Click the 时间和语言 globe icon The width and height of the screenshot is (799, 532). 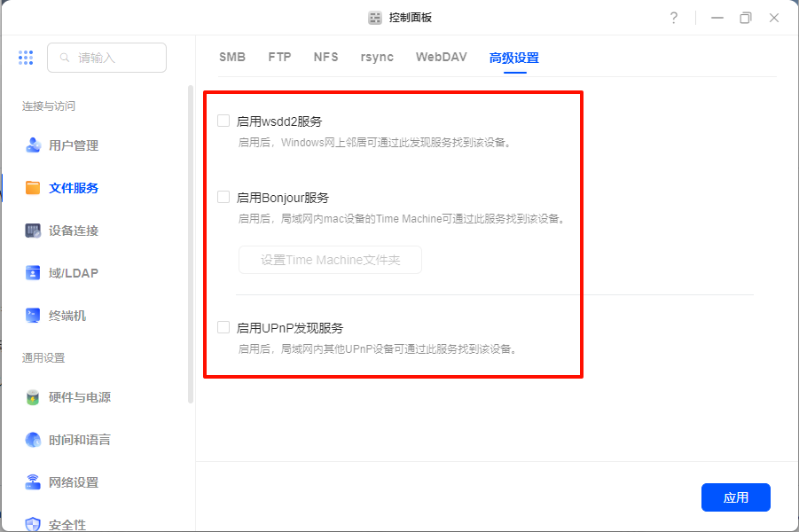pyautogui.click(x=33, y=440)
